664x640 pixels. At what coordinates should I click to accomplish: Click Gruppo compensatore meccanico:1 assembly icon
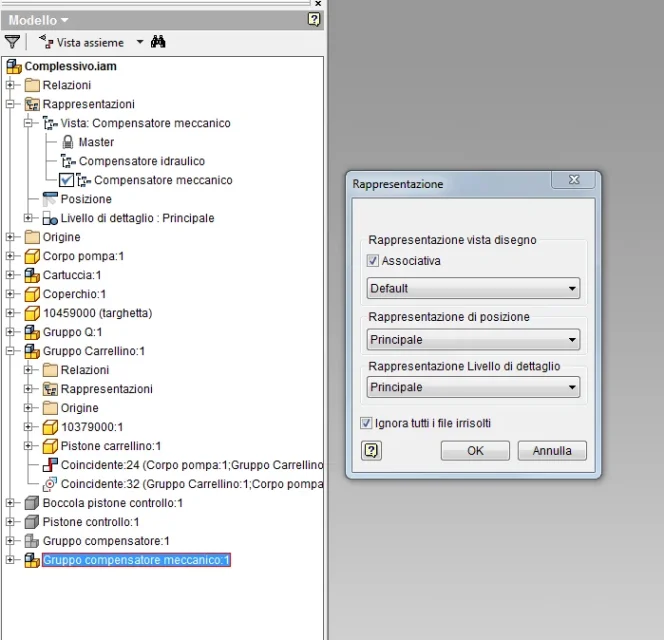(x=32, y=560)
